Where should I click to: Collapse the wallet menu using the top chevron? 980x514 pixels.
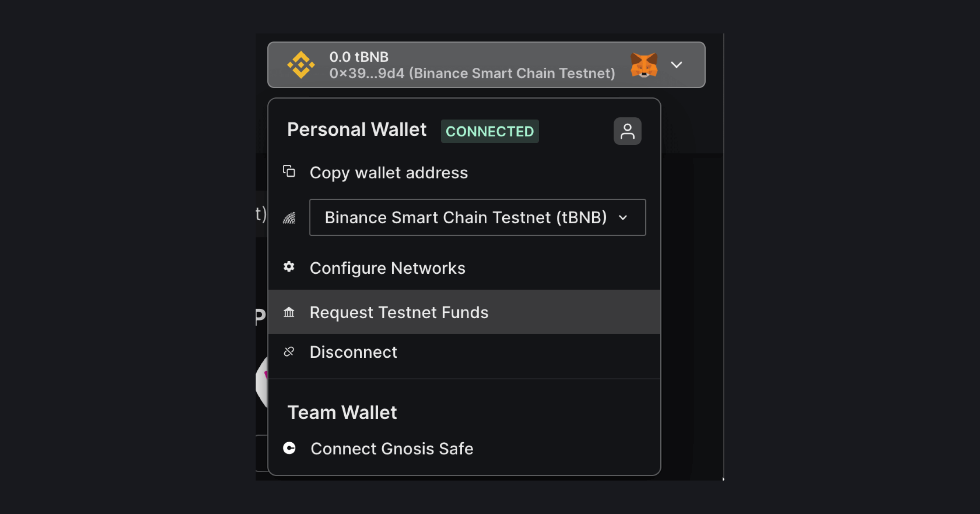[x=677, y=65]
